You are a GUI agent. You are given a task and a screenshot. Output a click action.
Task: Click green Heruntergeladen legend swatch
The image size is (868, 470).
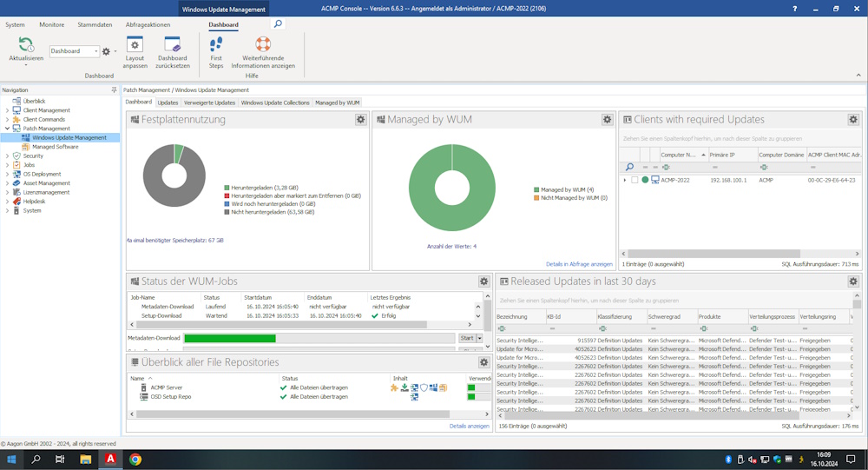(x=227, y=188)
